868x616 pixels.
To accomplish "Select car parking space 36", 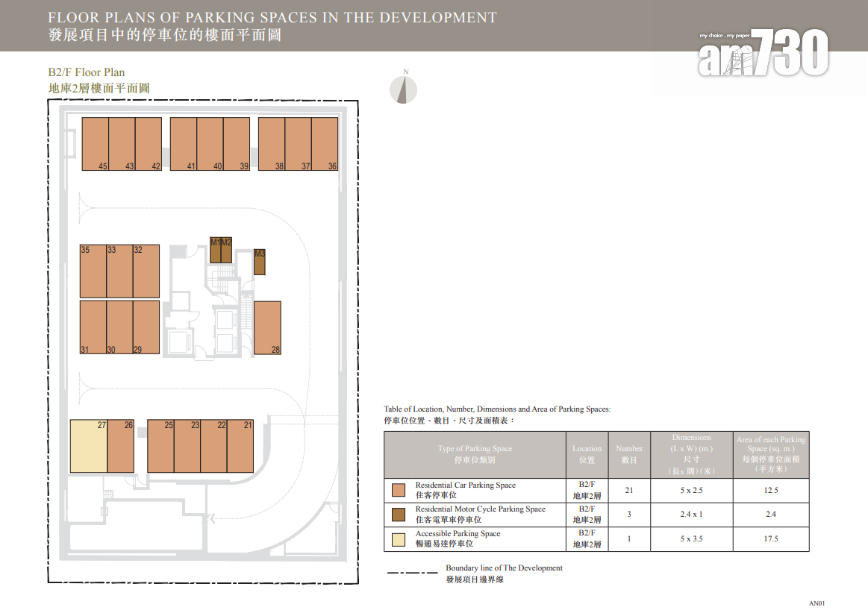I will (x=325, y=144).
